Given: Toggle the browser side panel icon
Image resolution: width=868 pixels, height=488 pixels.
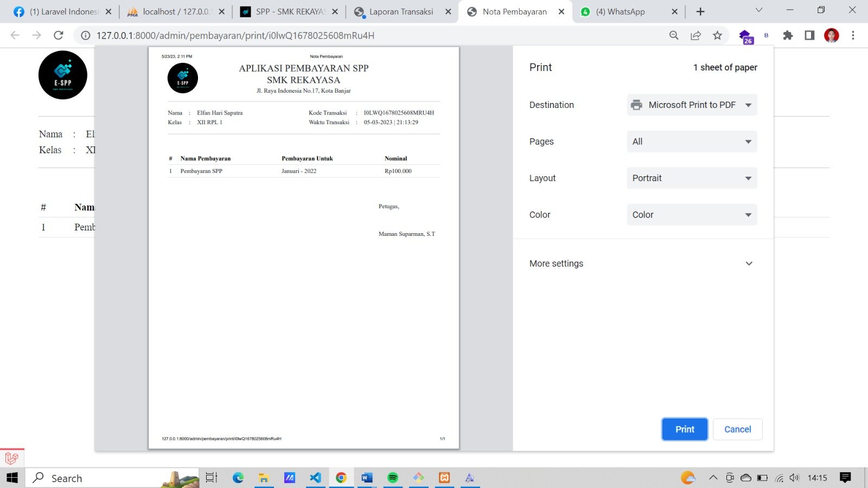Looking at the screenshot, I should [809, 35].
